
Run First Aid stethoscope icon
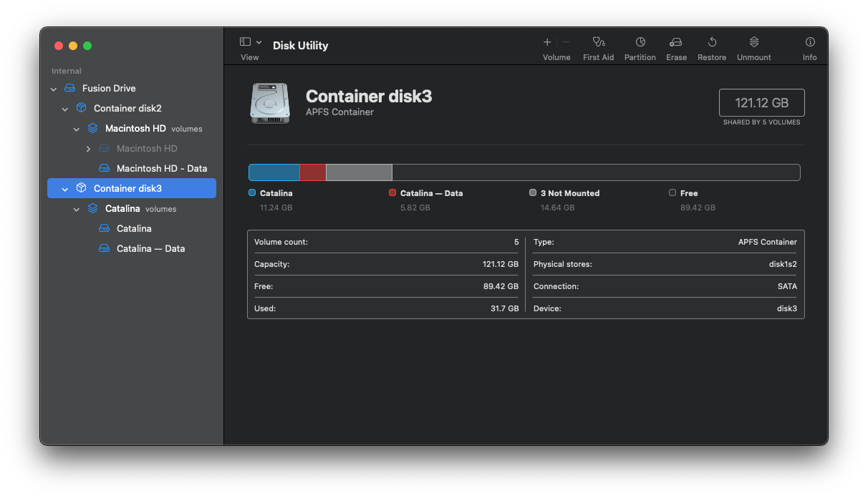tap(599, 42)
